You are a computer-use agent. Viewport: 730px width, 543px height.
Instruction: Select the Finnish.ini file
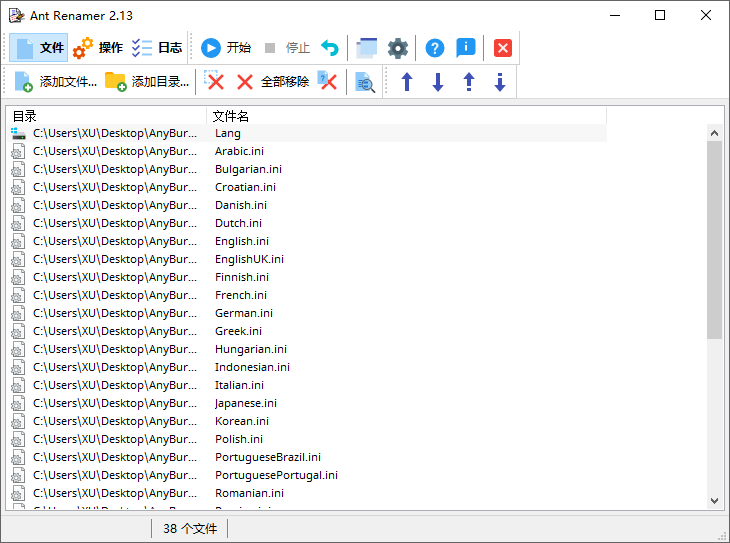pos(308,277)
